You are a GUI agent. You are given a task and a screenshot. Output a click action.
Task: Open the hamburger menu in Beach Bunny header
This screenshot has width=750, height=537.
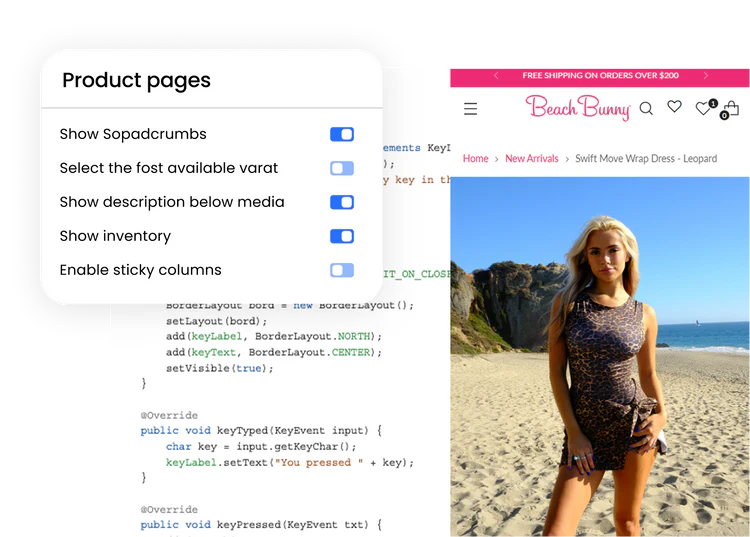coord(470,109)
